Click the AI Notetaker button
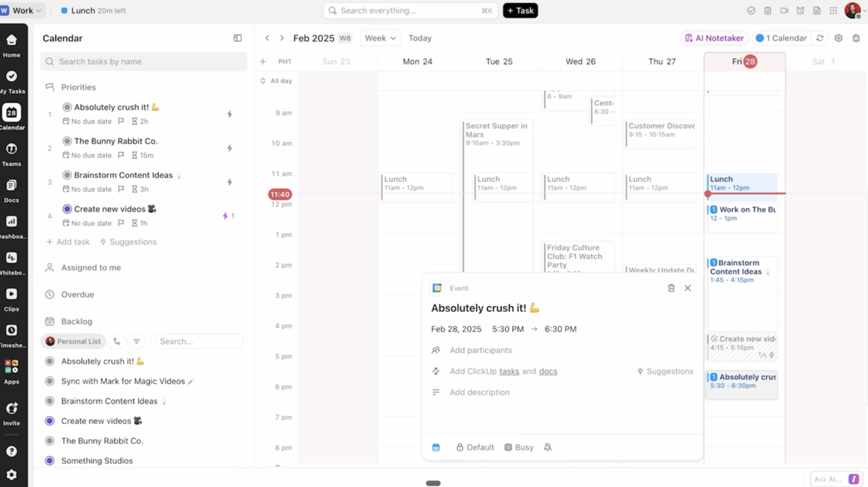This screenshot has height=487, width=868. [x=714, y=38]
